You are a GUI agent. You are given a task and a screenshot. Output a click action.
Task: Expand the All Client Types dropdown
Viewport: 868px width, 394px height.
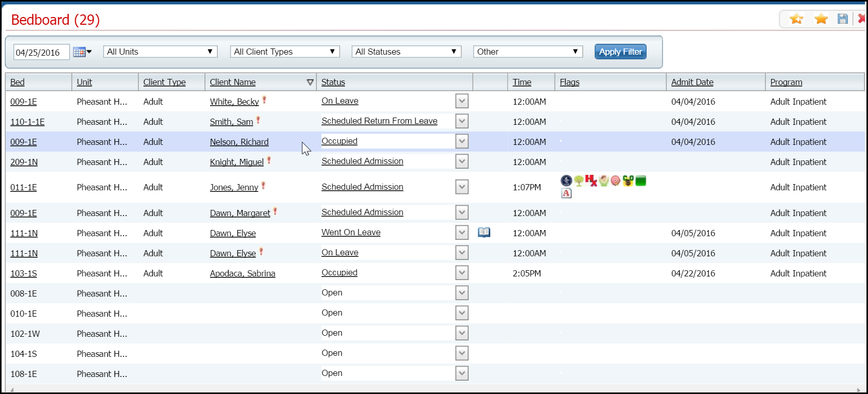click(x=285, y=52)
